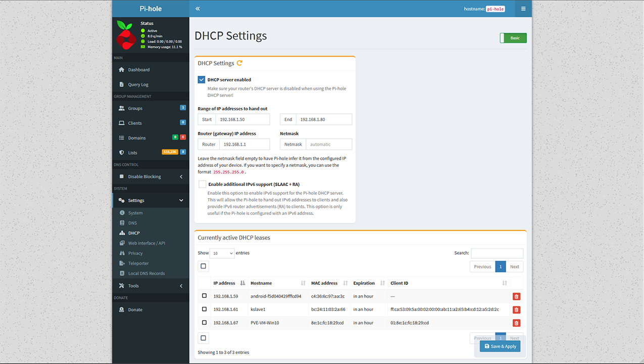The height and width of the screenshot is (364, 644).
Task: Open the Show entries count dropdown
Action: pyautogui.click(x=222, y=253)
